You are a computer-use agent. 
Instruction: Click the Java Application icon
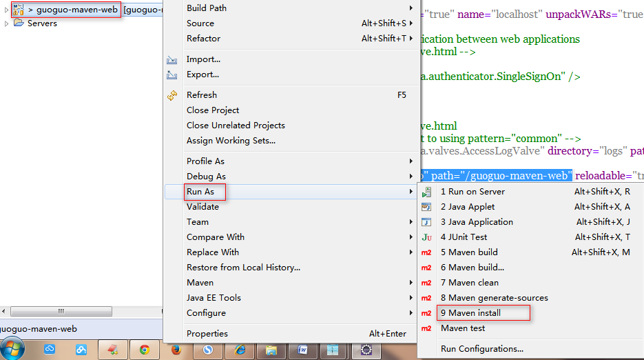pos(426,222)
